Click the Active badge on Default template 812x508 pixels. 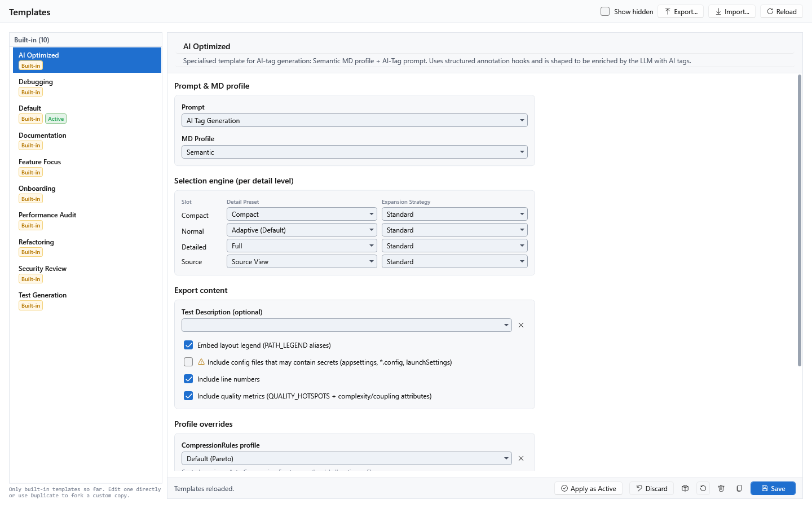[x=56, y=119]
